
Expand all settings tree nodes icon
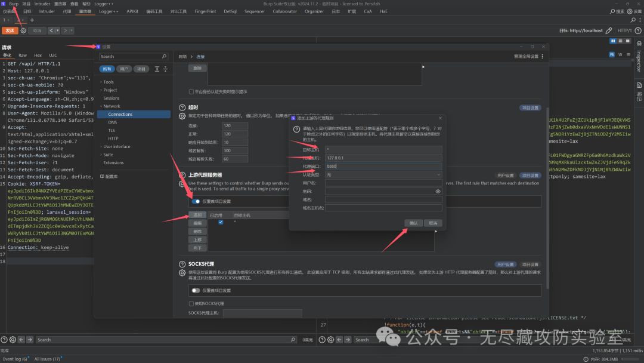tap(157, 69)
